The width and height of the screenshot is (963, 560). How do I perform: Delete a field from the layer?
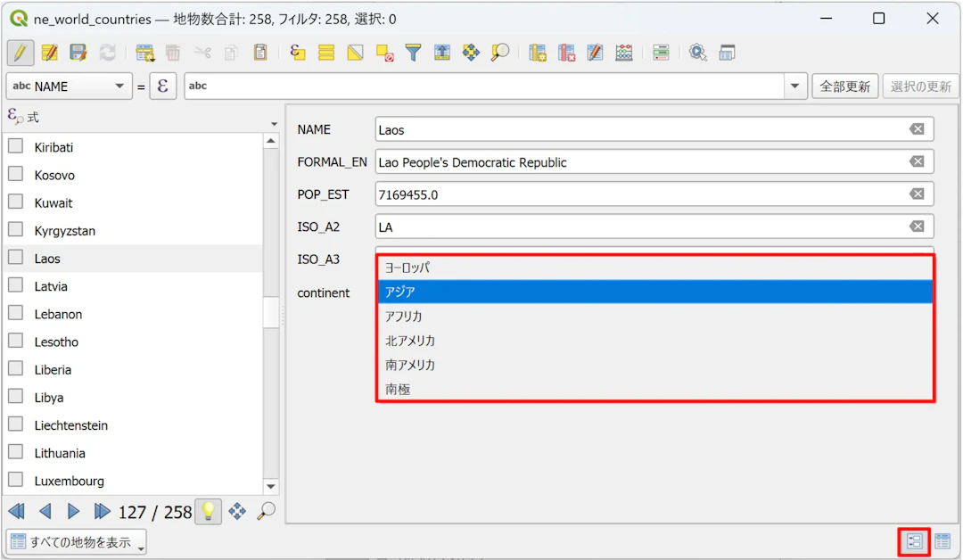[566, 53]
